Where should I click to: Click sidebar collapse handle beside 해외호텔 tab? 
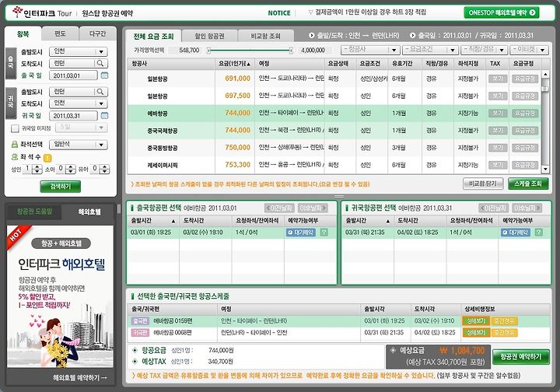[119, 209]
